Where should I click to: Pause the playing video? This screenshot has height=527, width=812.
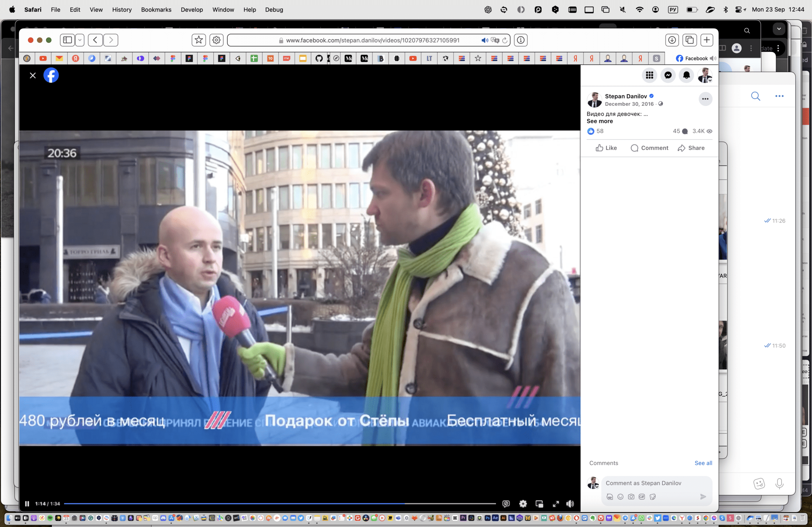[x=27, y=504]
